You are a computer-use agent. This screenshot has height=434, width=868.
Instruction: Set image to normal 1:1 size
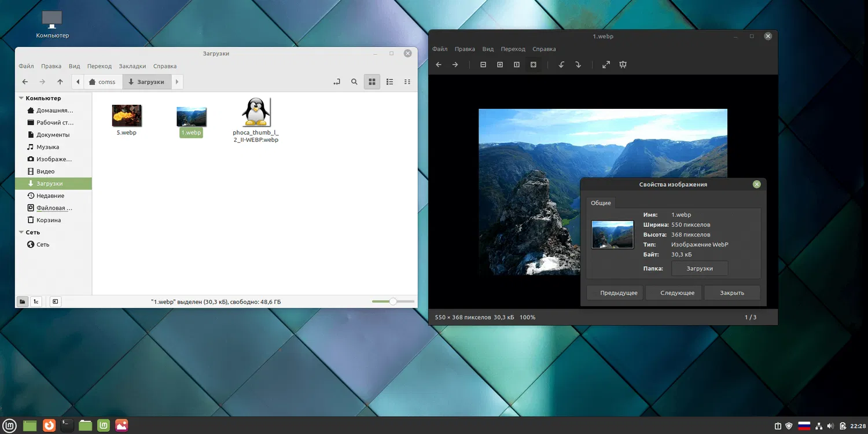tap(517, 65)
